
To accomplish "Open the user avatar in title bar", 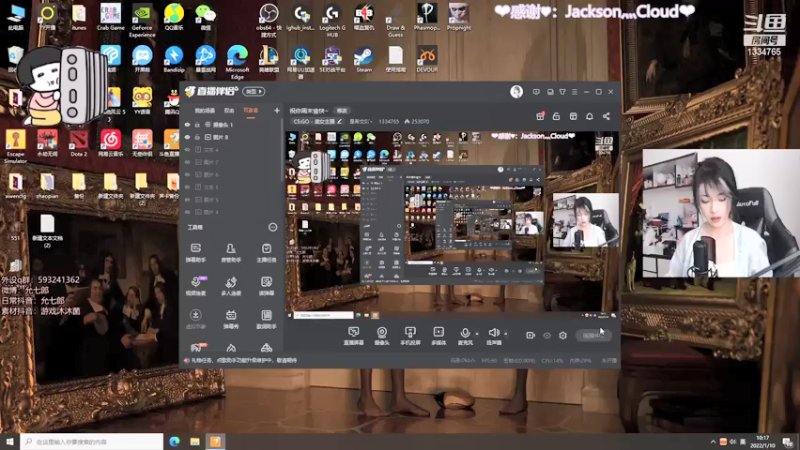I will 516,91.
